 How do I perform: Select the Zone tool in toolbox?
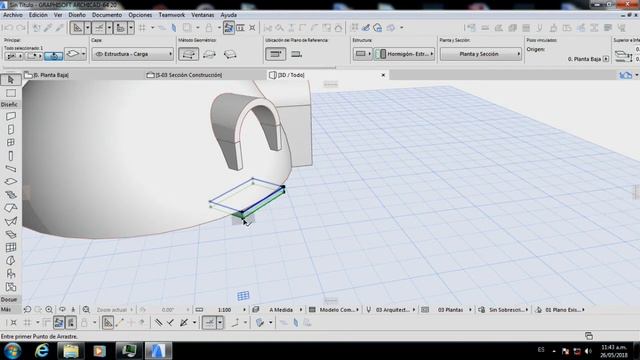click(x=11, y=287)
